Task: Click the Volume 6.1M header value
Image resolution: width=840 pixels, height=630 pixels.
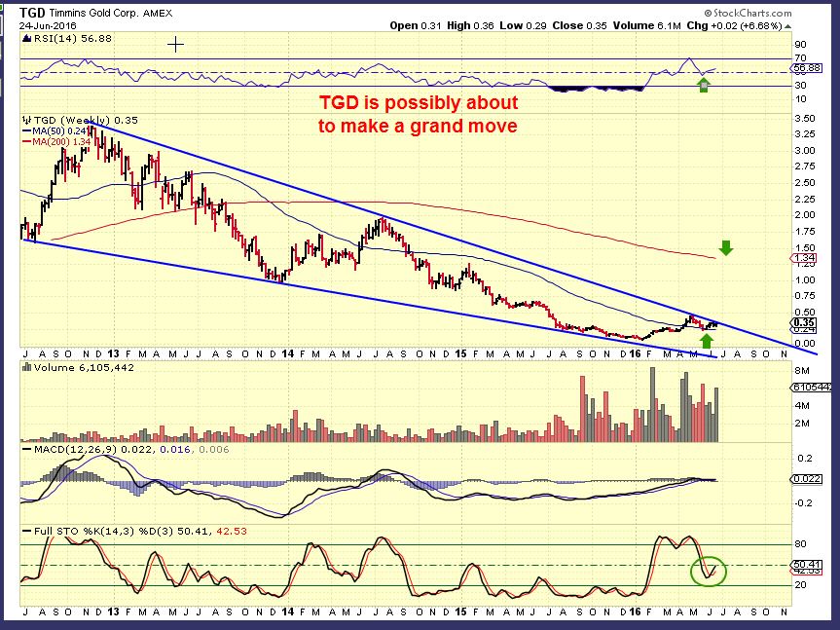Action: pyautogui.click(x=646, y=25)
